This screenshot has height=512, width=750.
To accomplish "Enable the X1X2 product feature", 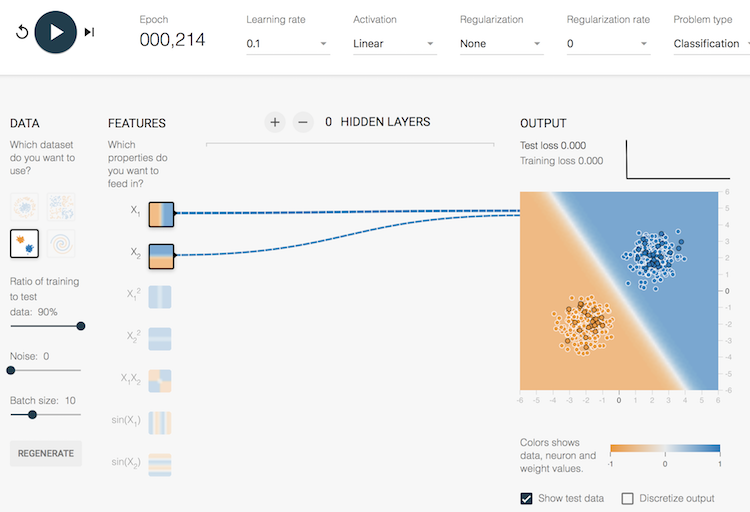I will [x=160, y=382].
